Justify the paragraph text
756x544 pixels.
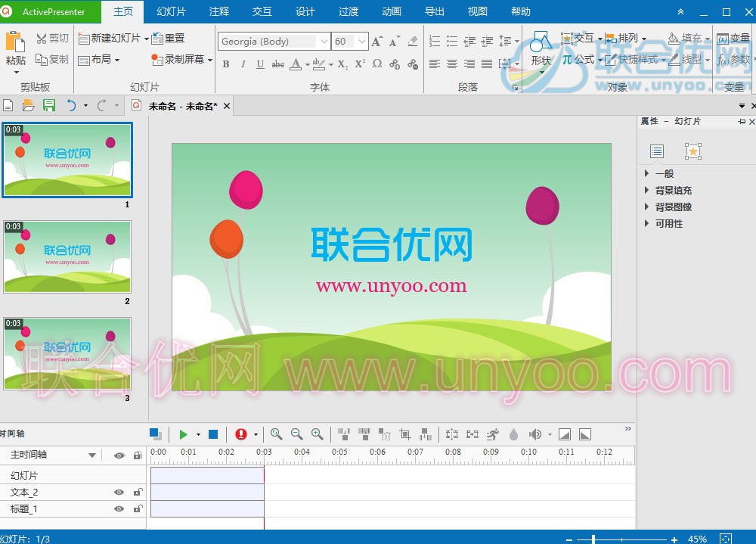click(x=487, y=64)
